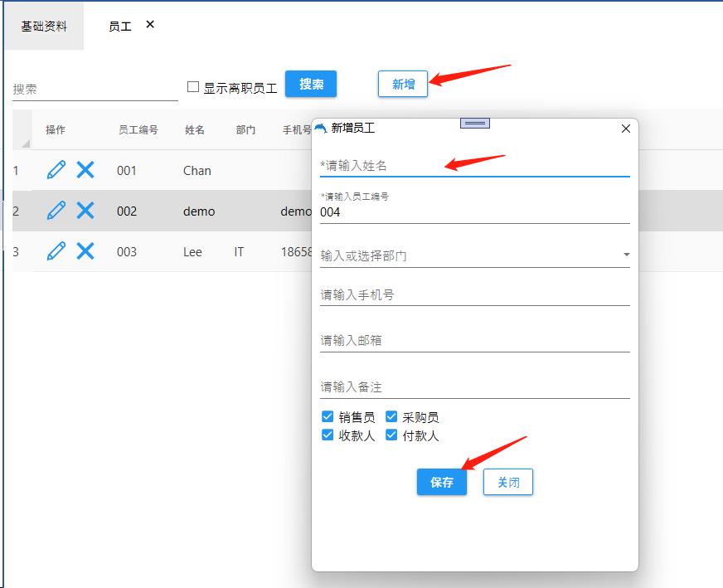Remove employee 003 with the X icon
Image resolution: width=723 pixels, height=588 pixels.
[85, 251]
